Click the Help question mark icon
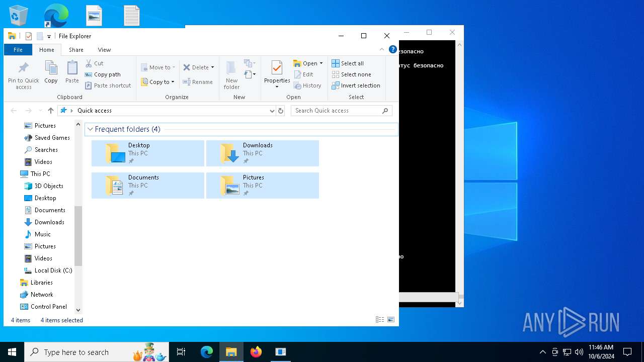The image size is (644, 362). [393, 49]
